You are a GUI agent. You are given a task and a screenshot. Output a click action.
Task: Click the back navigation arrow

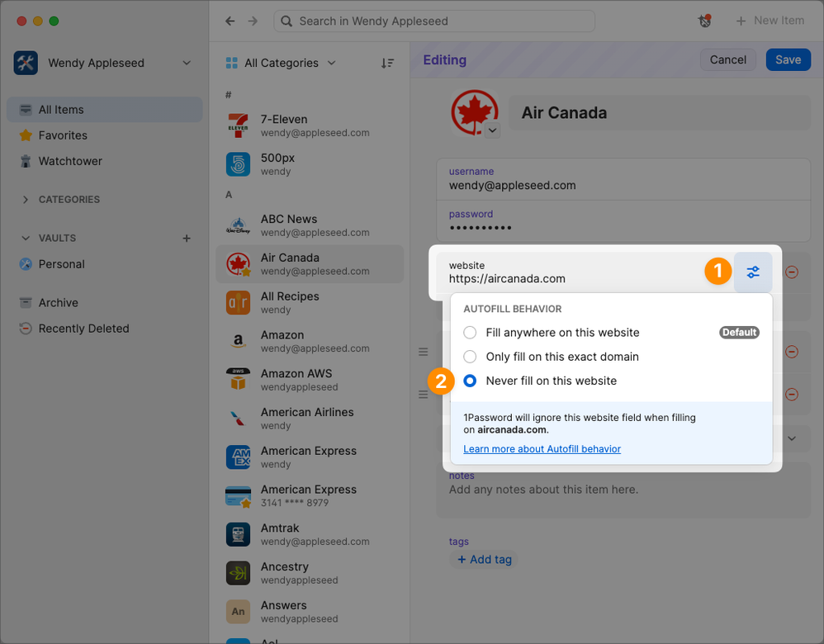[x=230, y=21]
